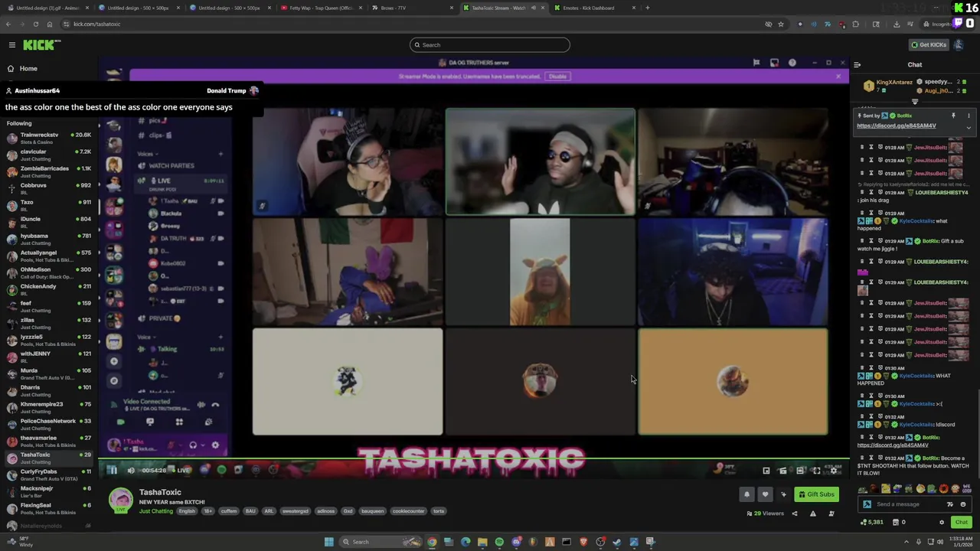Open the emote picker in chat

963,504
